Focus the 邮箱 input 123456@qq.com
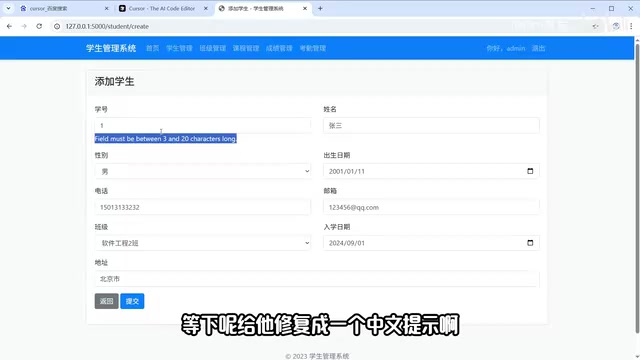Screen dimensions: 640x360 [431, 207]
